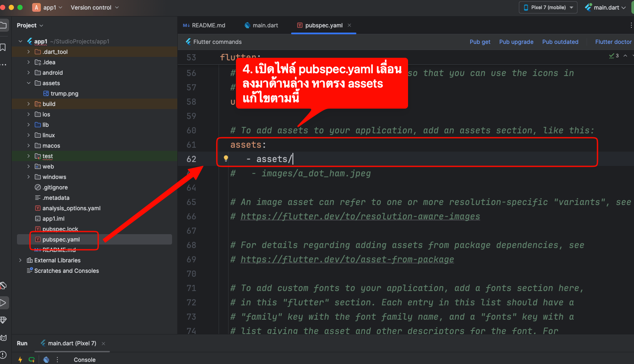
Task: Expand the android folder in the project tree
Action: 29,73
